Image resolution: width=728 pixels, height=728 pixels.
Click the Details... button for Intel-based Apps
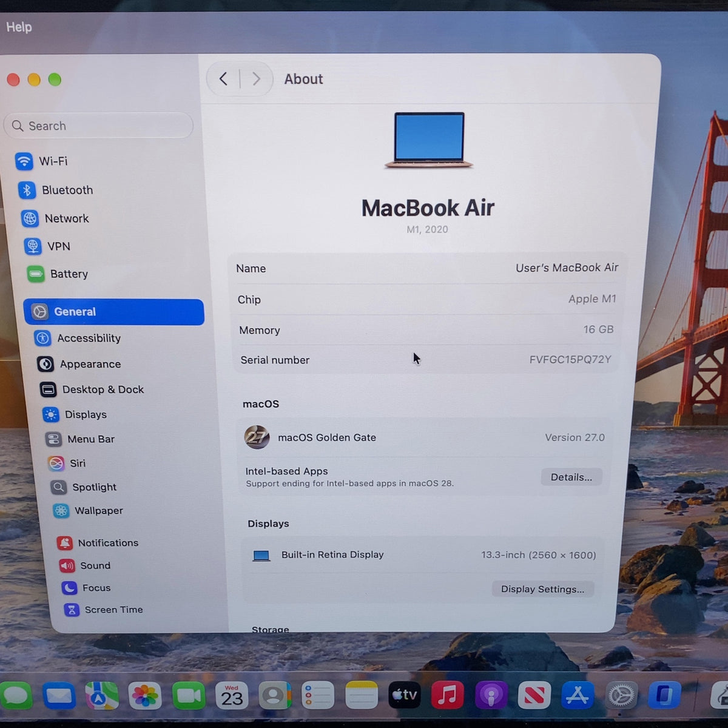click(x=571, y=477)
